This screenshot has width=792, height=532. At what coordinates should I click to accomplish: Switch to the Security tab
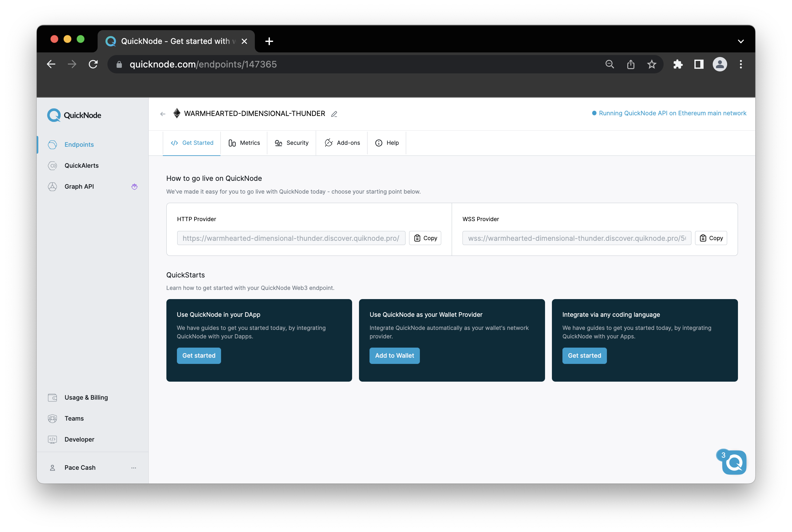tap(292, 143)
